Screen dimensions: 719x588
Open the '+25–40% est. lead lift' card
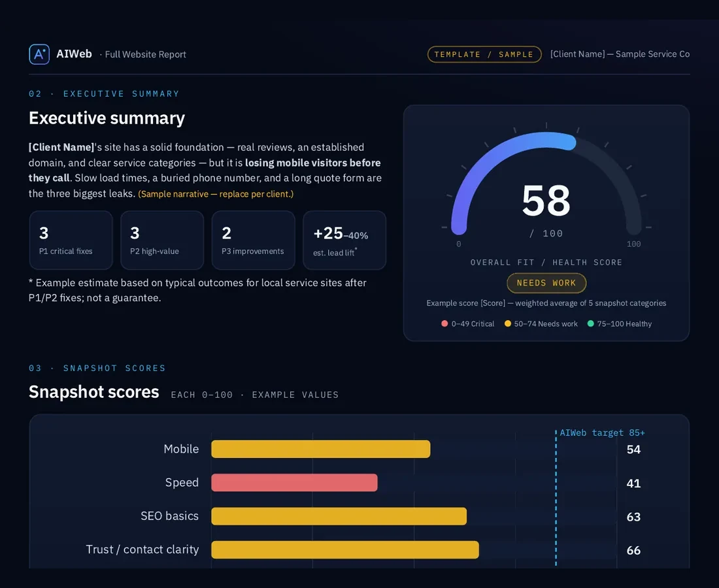[344, 240]
